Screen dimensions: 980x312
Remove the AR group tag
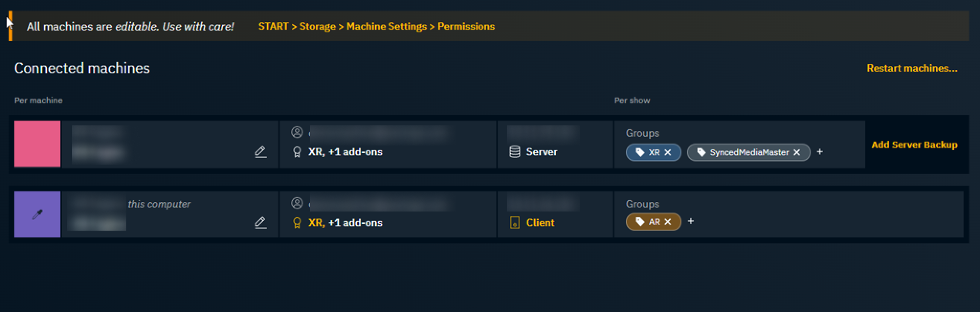668,222
